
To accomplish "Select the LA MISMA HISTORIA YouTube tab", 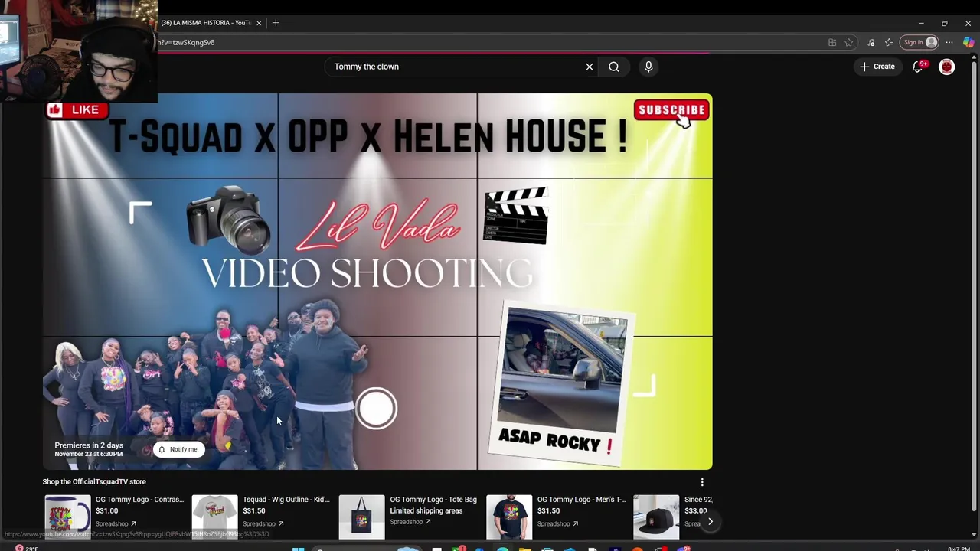I will tap(205, 23).
